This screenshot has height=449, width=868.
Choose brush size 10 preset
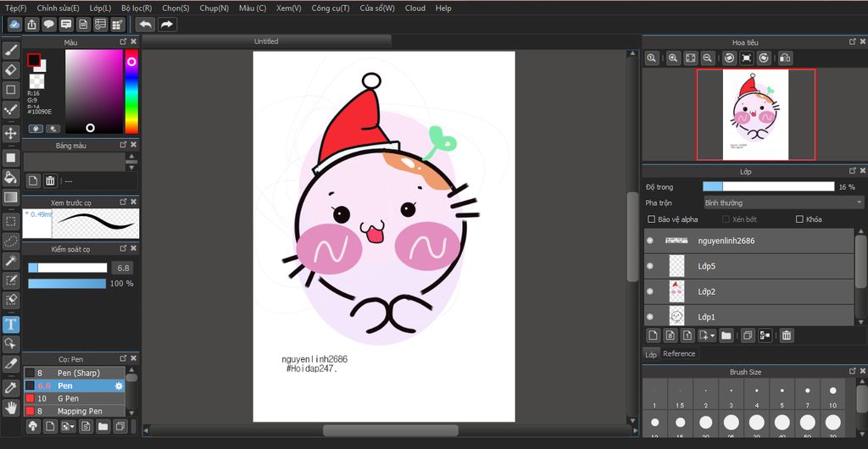point(833,396)
